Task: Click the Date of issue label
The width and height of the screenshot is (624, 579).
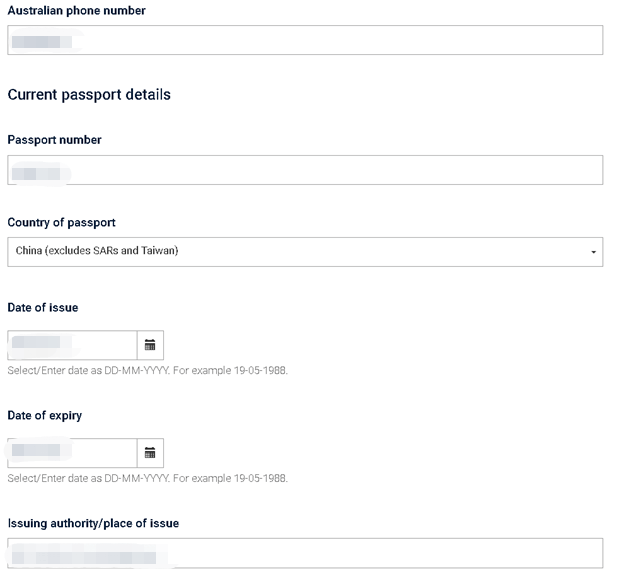Action: (x=43, y=307)
